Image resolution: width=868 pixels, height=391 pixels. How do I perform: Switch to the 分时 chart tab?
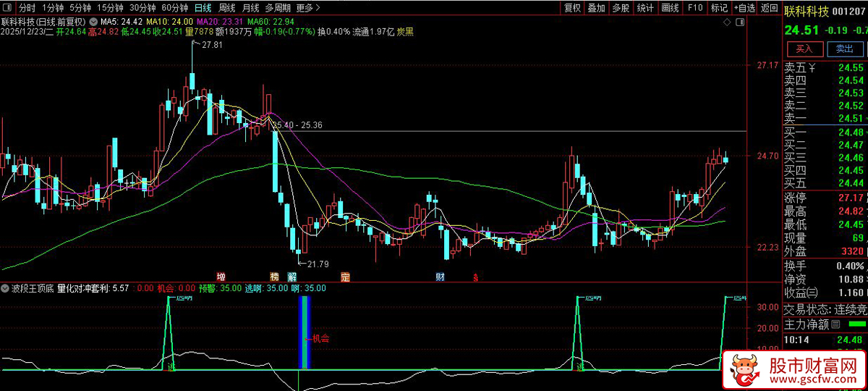coord(27,8)
